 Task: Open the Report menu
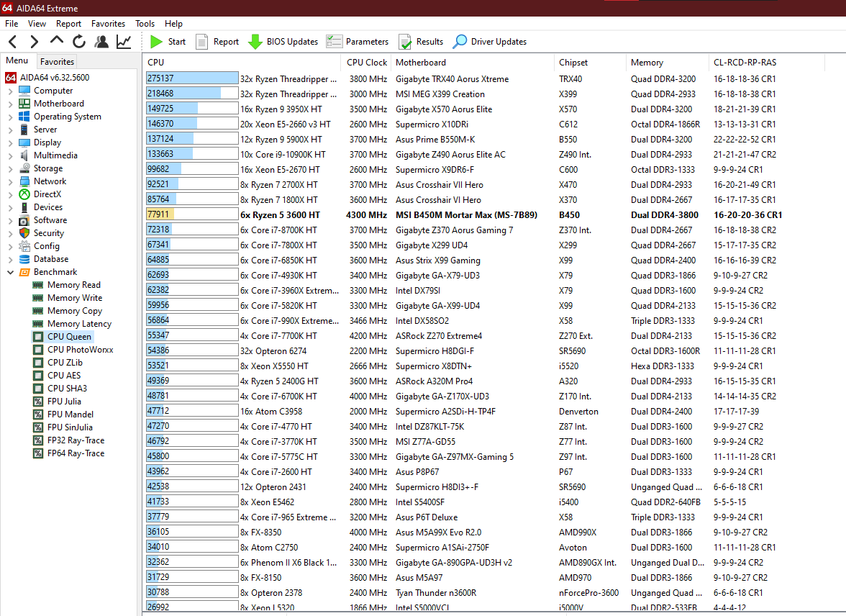click(x=68, y=24)
